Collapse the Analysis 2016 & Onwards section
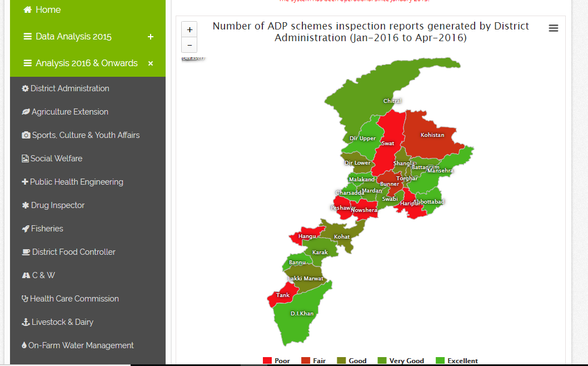Viewport: 588px width, 366px height. pos(150,63)
